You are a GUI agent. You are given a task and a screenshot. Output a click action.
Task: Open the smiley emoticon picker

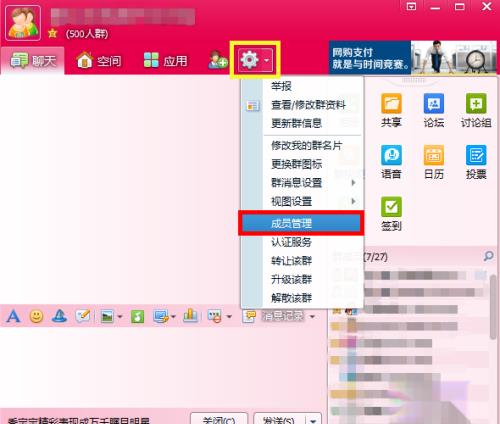click(x=36, y=315)
